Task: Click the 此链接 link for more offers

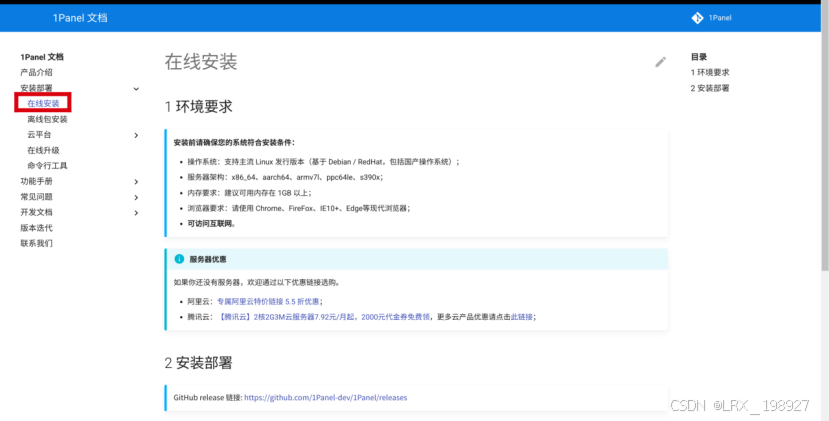Action: click(521, 317)
